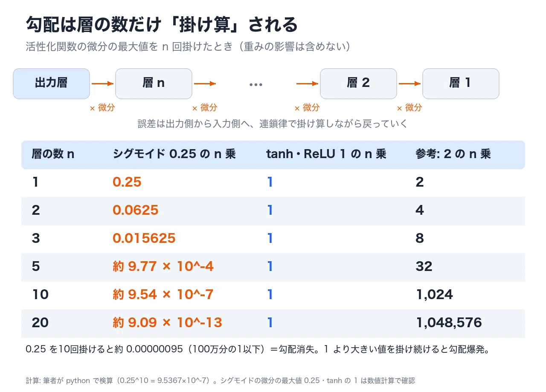Image resolution: width=546 pixels, height=392 pixels.
Task: Click the value 4 in the 参考 column
Action: coord(420,210)
